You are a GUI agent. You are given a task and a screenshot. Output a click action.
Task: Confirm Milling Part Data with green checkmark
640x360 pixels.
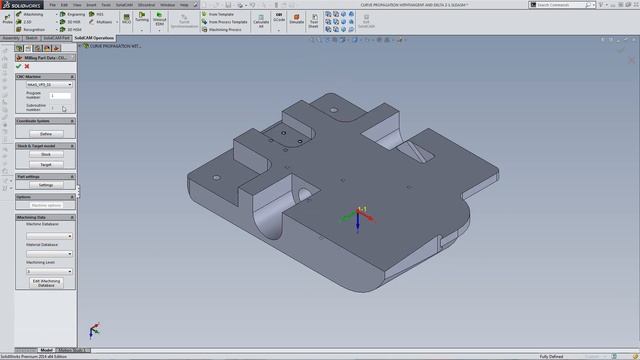pos(18,66)
